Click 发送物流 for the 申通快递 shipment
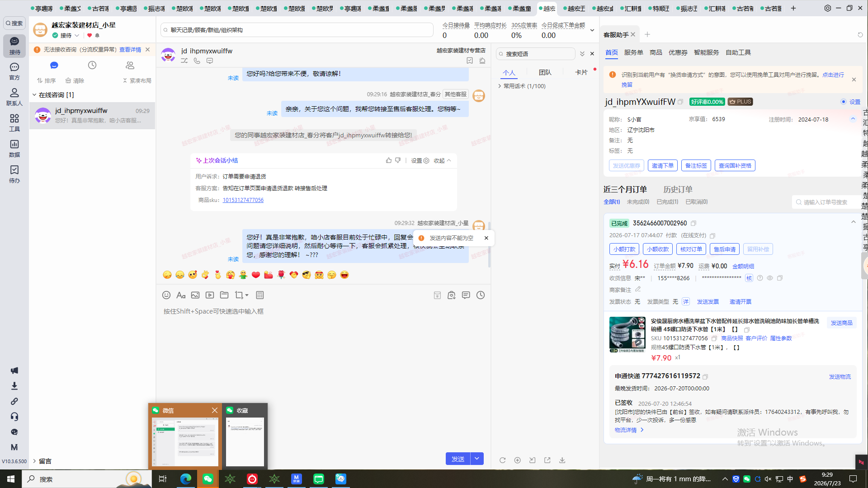 tap(840, 376)
